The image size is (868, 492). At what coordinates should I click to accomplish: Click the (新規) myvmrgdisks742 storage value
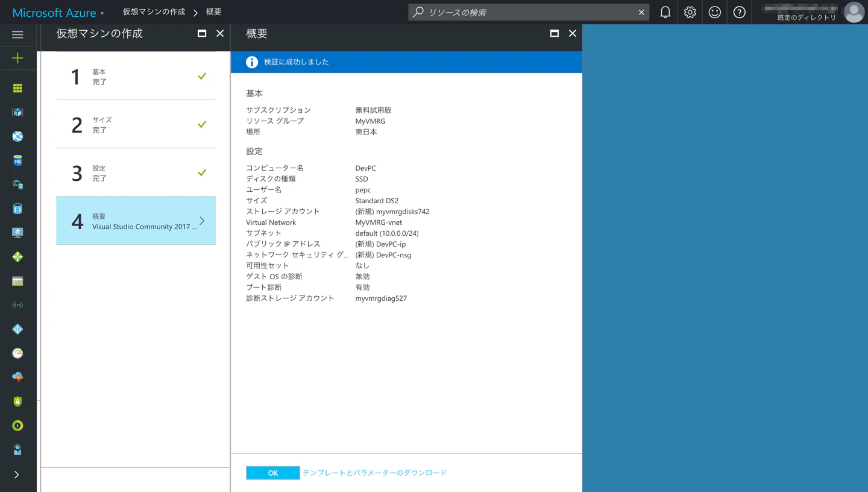coord(392,212)
